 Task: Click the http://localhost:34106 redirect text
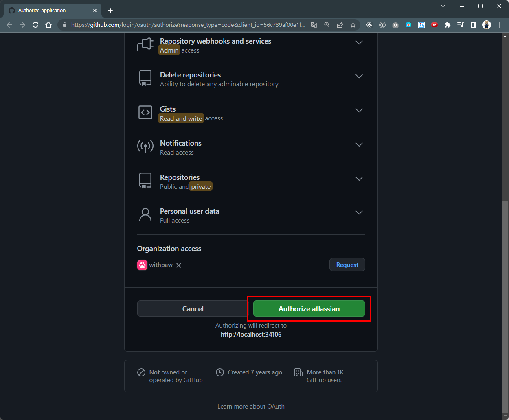click(251, 335)
